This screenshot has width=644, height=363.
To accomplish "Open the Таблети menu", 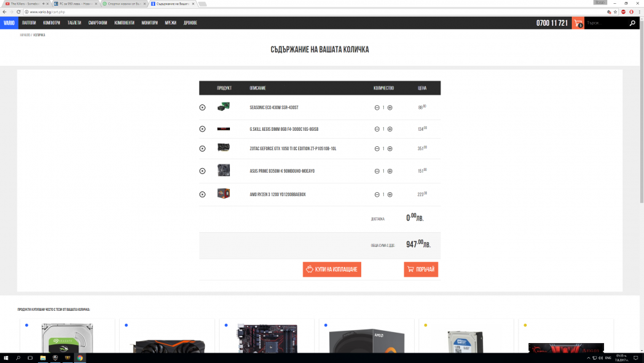I will coord(74,23).
